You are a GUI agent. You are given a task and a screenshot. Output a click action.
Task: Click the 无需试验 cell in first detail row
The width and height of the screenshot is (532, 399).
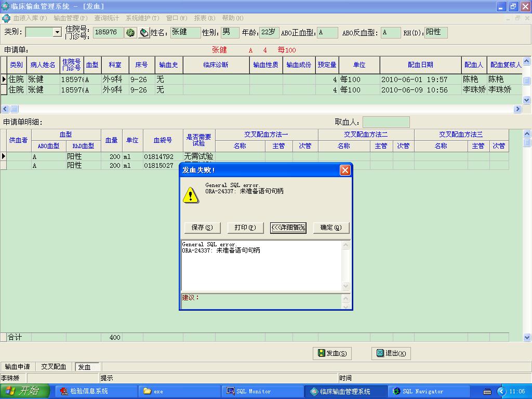199,156
